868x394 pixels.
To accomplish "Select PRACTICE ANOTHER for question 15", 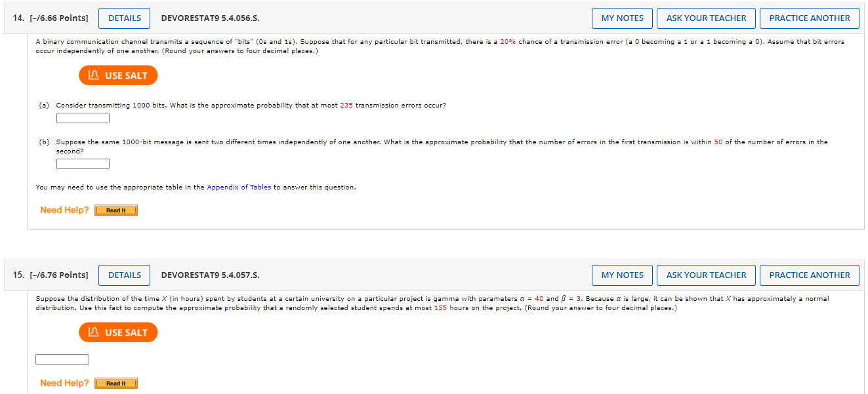I will click(x=809, y=275).
